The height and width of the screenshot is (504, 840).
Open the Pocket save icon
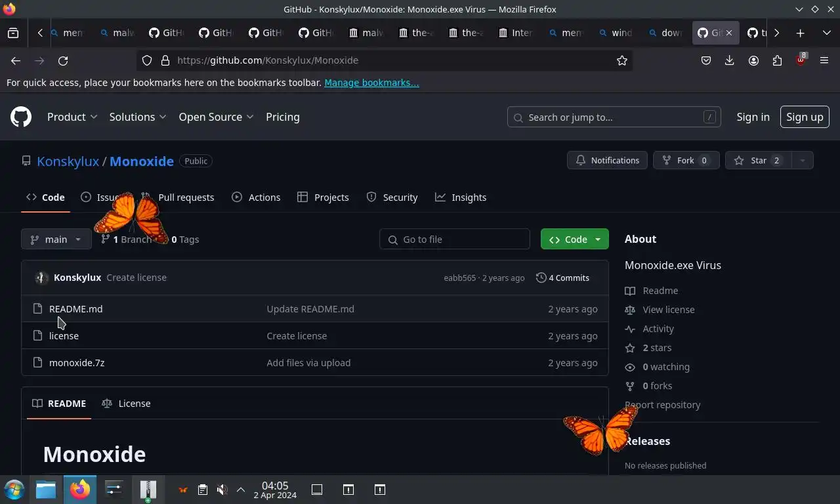pos(706,60)
